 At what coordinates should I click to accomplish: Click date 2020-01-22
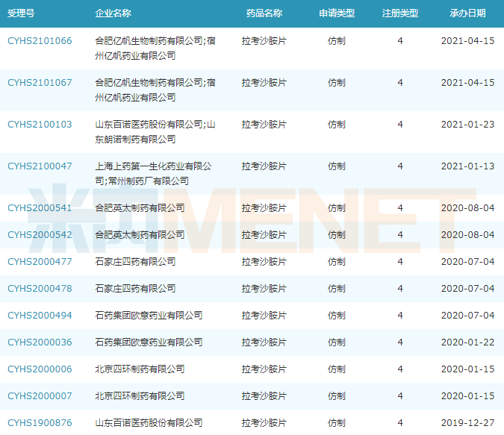[x=467, y=342]
